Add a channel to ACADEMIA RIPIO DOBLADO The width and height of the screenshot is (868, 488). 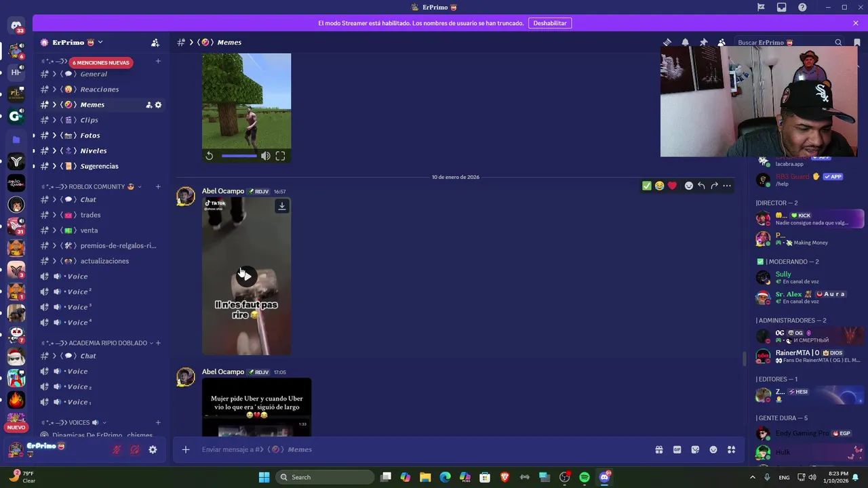[x=158, y=343]
